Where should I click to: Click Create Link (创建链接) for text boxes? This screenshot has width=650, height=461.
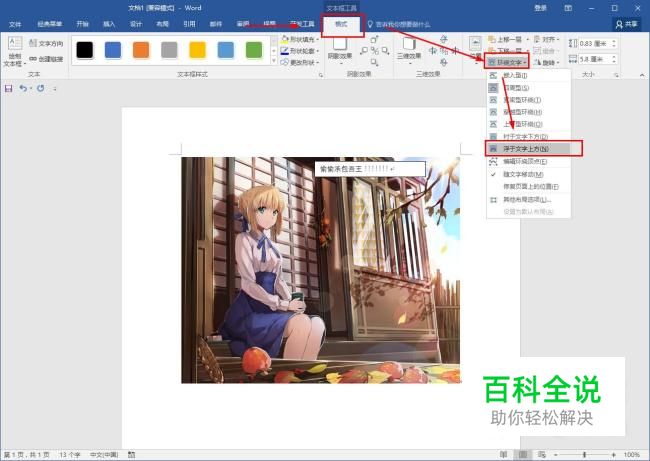pyautogui.click(x=46, y=59)
